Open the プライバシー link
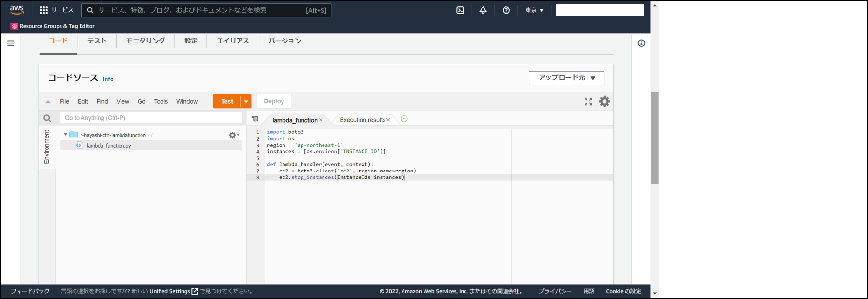This screenshot has width=868, height=299. click(555, 291)
